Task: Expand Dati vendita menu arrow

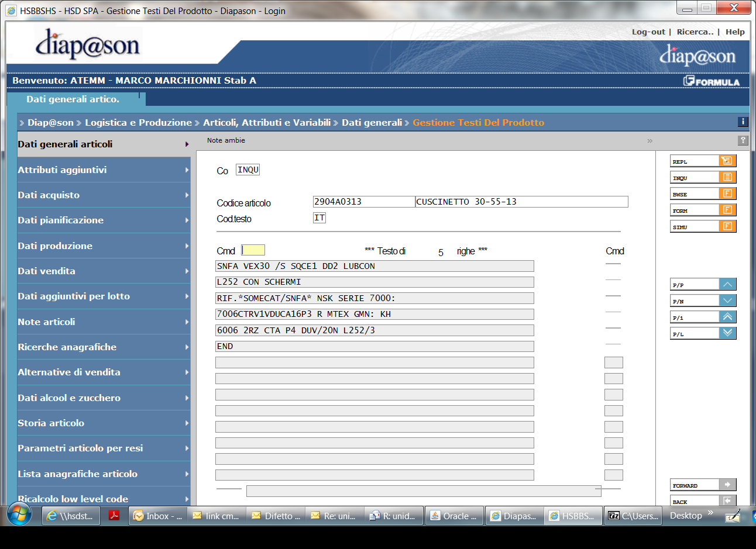Action: click(187, 271)
